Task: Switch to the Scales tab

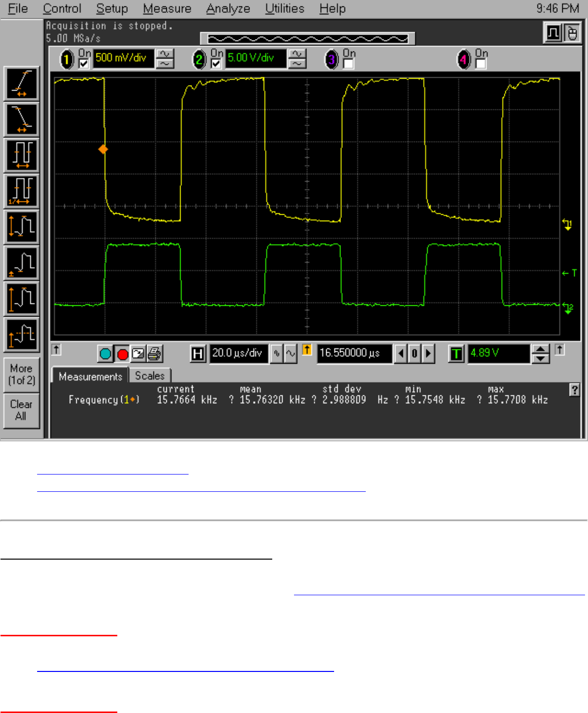Action: pyautogui.click(x=149, y=376)
